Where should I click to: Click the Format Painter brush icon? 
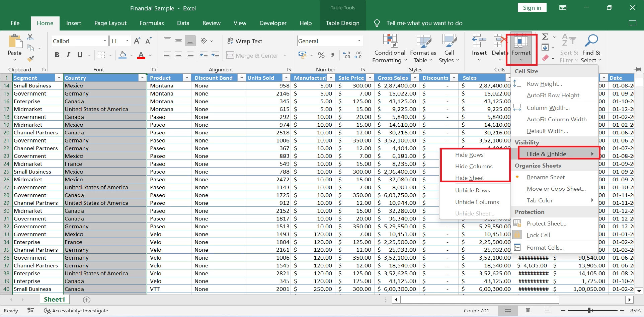point(31,59)
